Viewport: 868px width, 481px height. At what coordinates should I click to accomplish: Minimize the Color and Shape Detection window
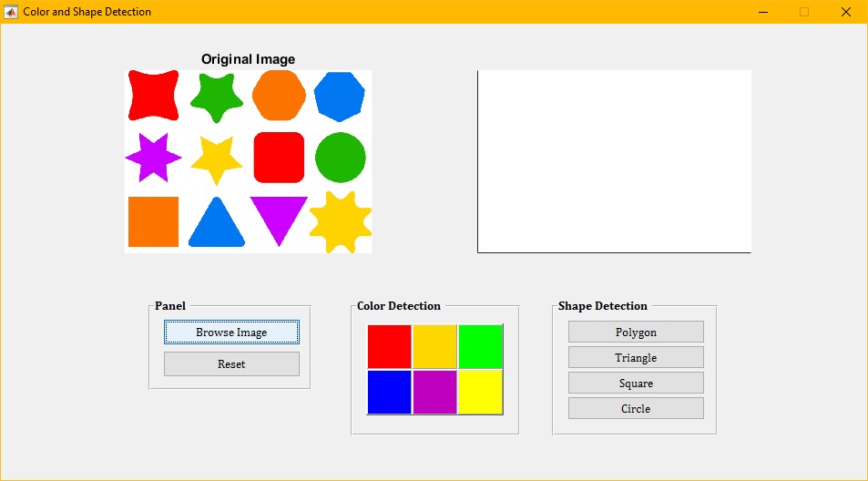click(762, 12)
